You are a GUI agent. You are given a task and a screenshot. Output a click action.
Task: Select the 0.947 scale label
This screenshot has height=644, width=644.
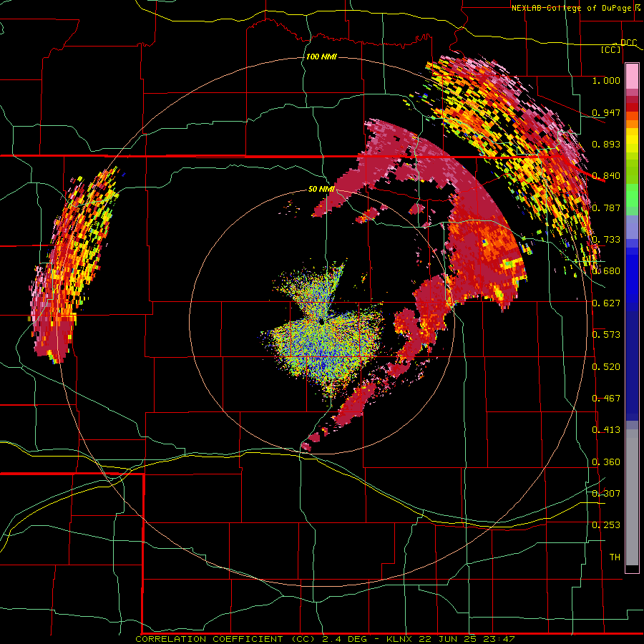(x=606, y=112)
